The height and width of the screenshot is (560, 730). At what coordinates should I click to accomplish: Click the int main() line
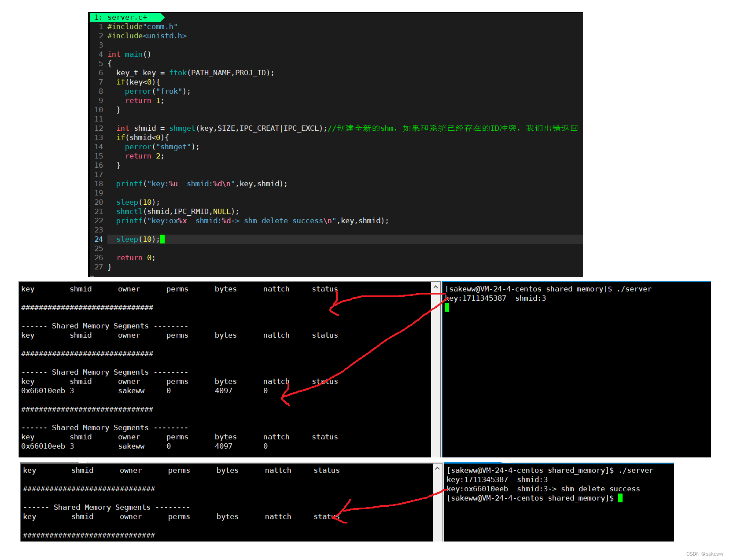(129, 54)
